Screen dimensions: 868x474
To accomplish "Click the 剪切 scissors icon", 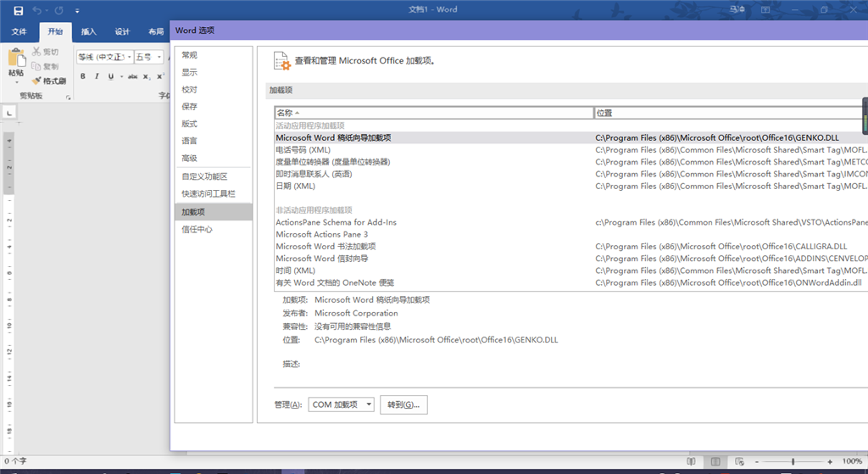I will 36,52.
